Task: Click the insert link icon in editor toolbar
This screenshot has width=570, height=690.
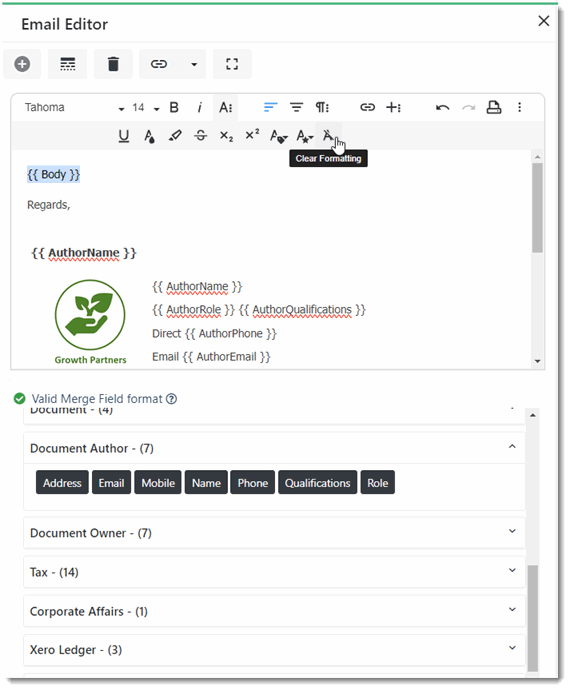Action: (368, 107)
